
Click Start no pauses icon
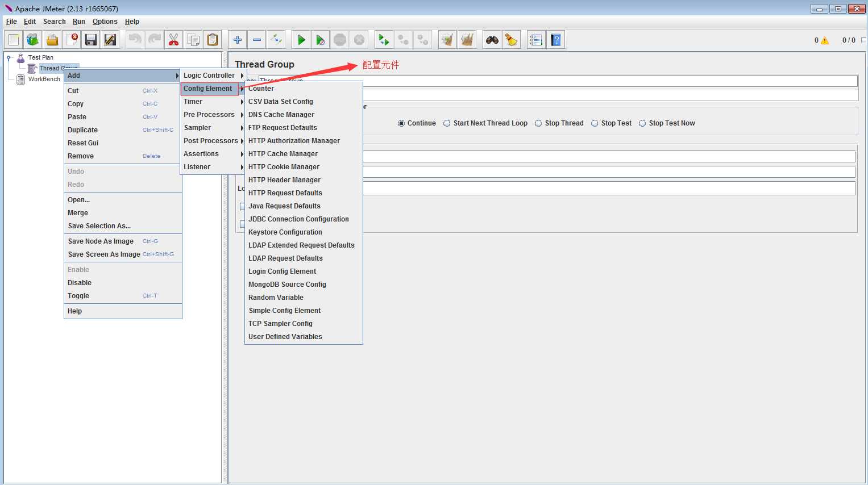pyautogui.click(x=321, y=40)
